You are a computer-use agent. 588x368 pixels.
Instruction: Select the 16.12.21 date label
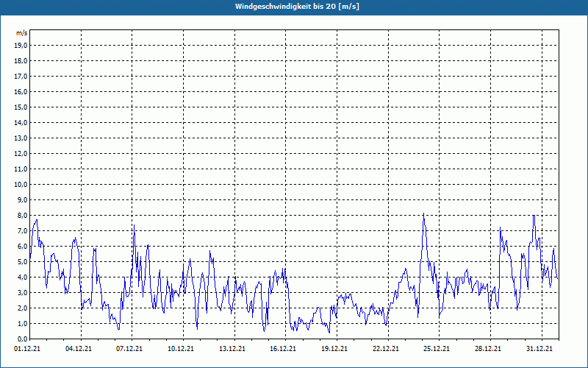[283, 349]
